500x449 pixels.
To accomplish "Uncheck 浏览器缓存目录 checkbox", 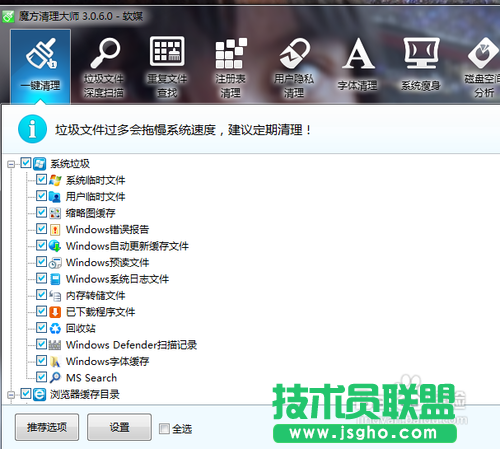I will (x=26, y=394).
